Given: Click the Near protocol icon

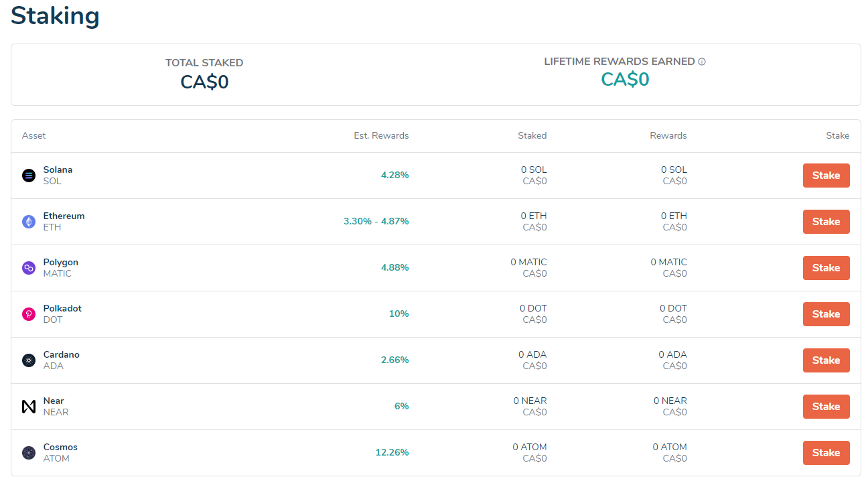Looking at the screenshot, I should coord(28,406).
